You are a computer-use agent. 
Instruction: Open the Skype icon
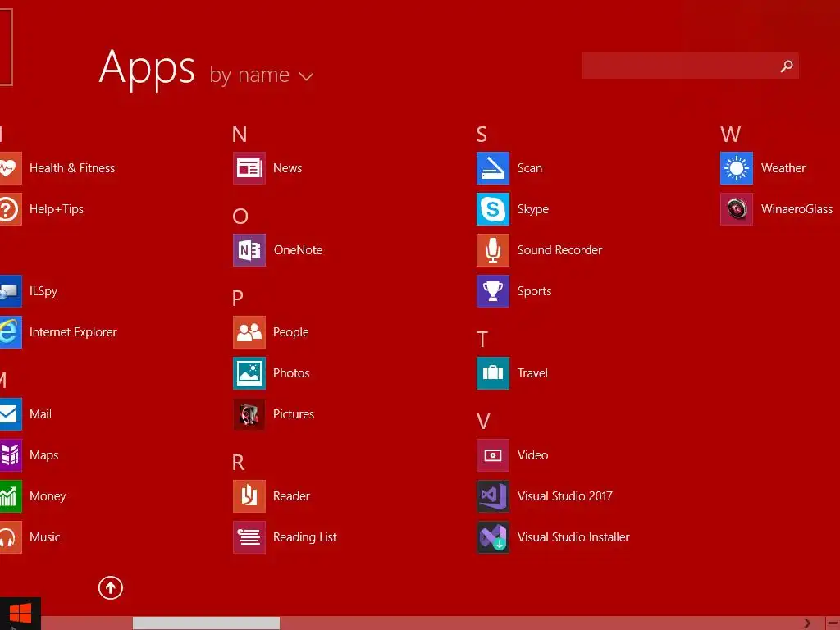pos(493,209)
